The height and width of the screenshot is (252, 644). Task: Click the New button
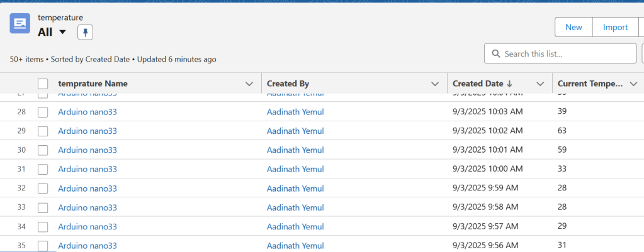pyautogui.click(x=573, y=27)
